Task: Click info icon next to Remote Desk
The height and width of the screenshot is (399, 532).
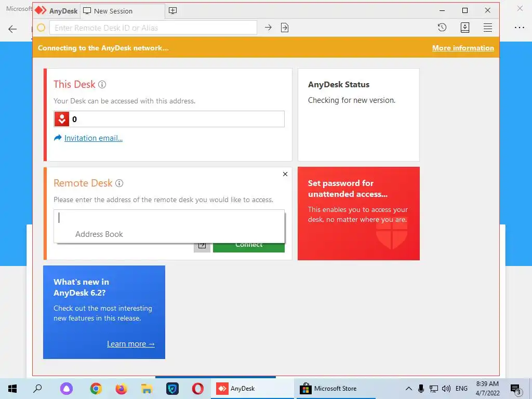Action: point(119,183)
